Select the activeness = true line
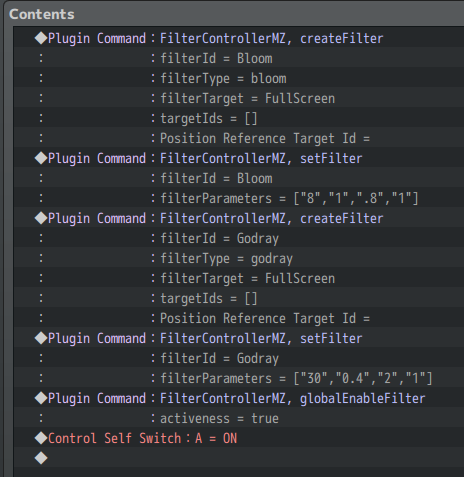Image resolution: width=464 pixels, height=477 pixels. 239,418
